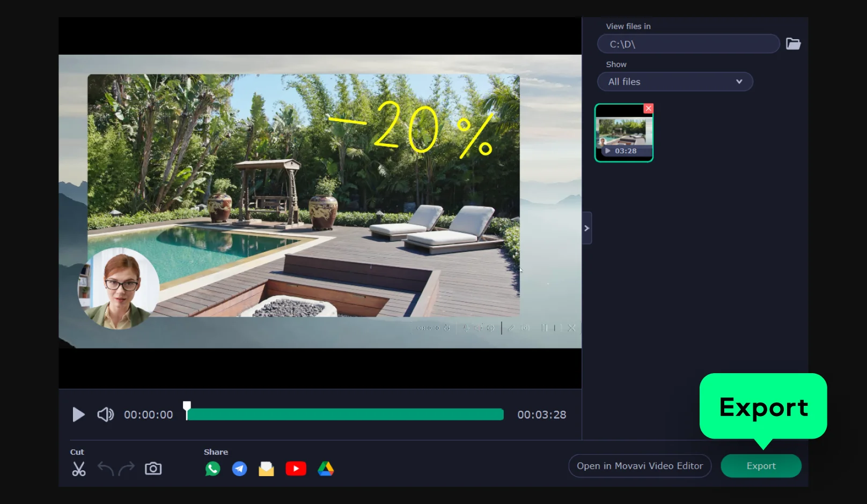Select the 03:28 video thumbnail
Screen dimensions: 867x504
click(623, 134)
